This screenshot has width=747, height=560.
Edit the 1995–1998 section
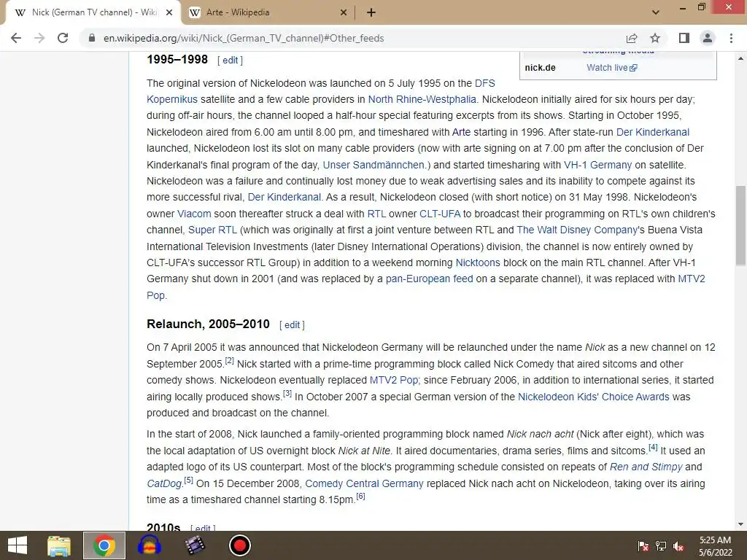(230, 60)
